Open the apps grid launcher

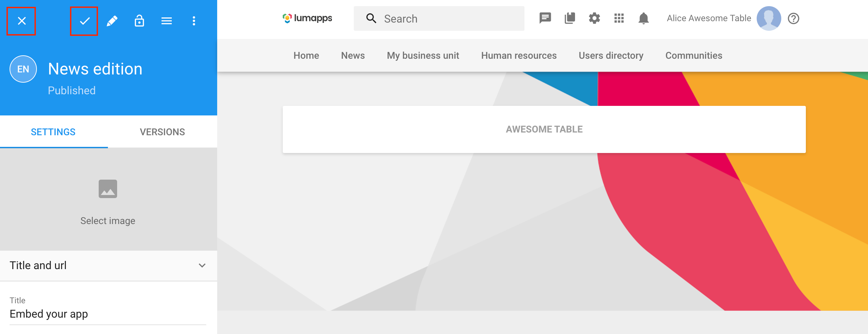pos(619,18)
